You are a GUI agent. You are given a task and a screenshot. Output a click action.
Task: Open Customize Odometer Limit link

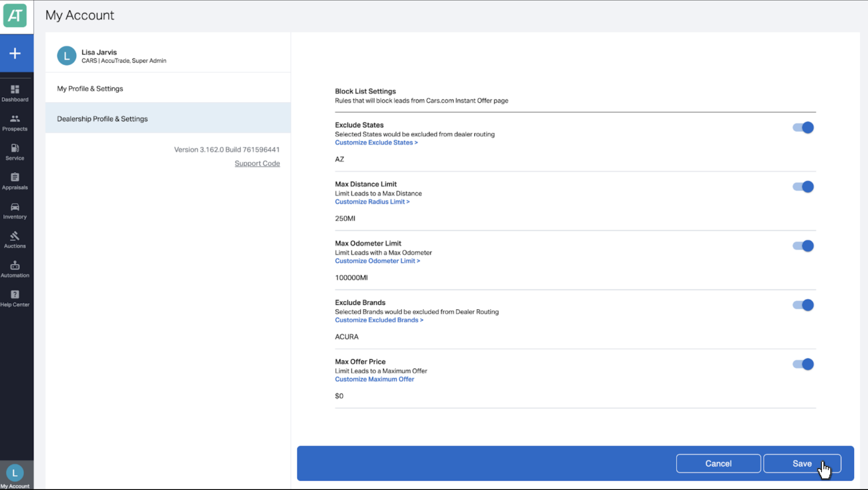point(377,261)
